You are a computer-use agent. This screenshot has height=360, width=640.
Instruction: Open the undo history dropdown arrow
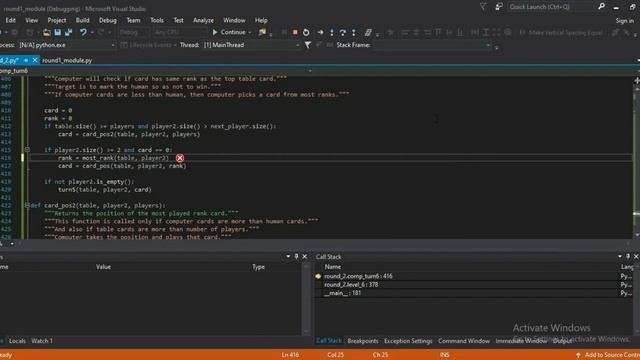[x=92, y=32]
